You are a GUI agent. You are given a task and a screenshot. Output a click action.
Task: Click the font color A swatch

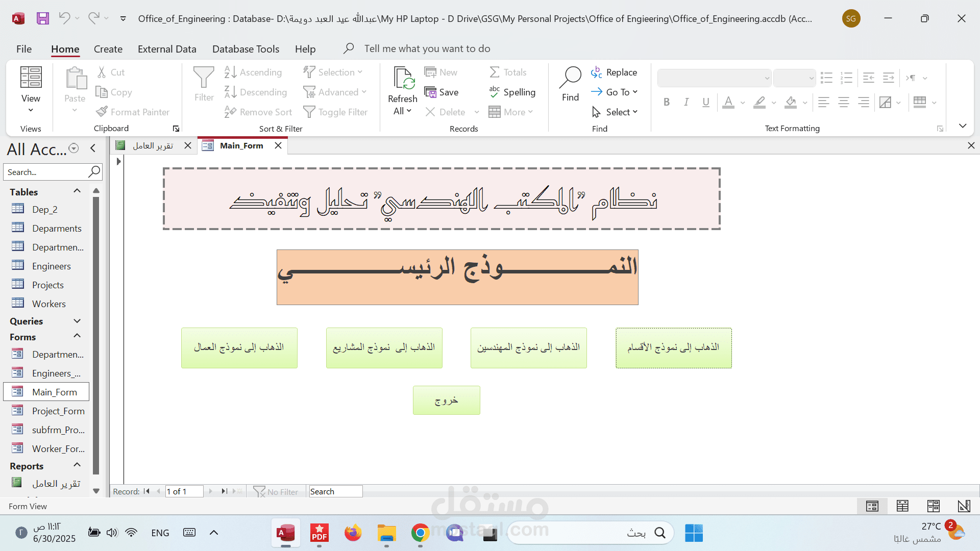(728, 103)
